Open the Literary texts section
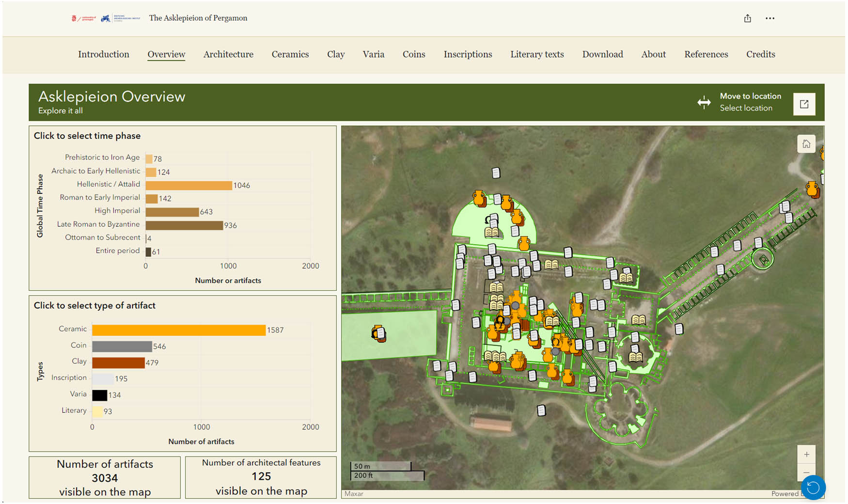 click(537, 54)
